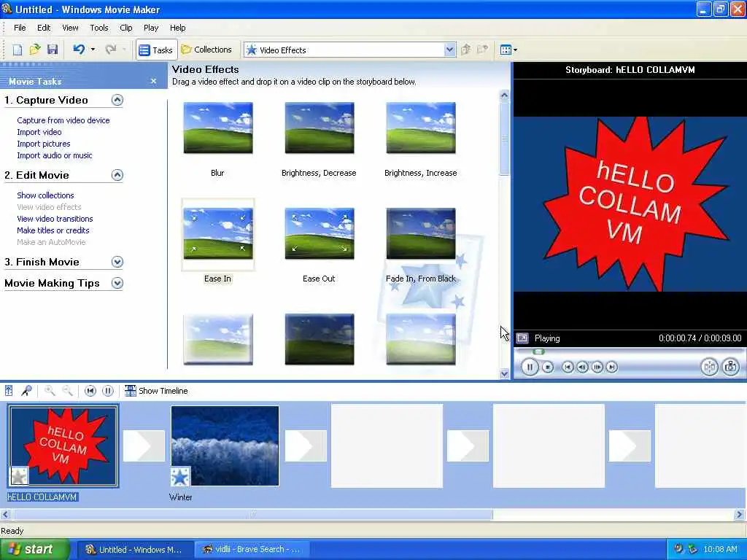Toggle the Collections pane button

click(x=206, y=50)
